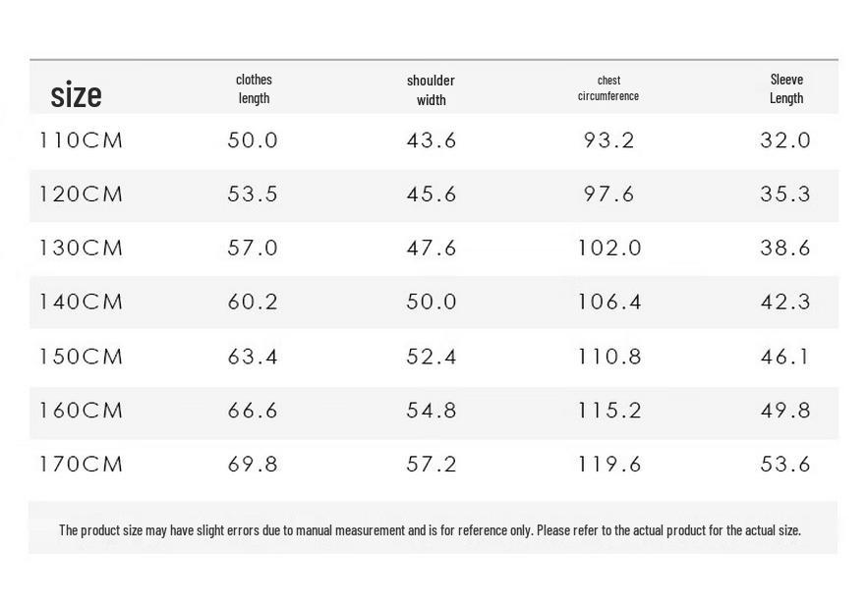This screenshot has height=608, width=868.
Task: Select chest circumference value 102.0
Action: 609,248
